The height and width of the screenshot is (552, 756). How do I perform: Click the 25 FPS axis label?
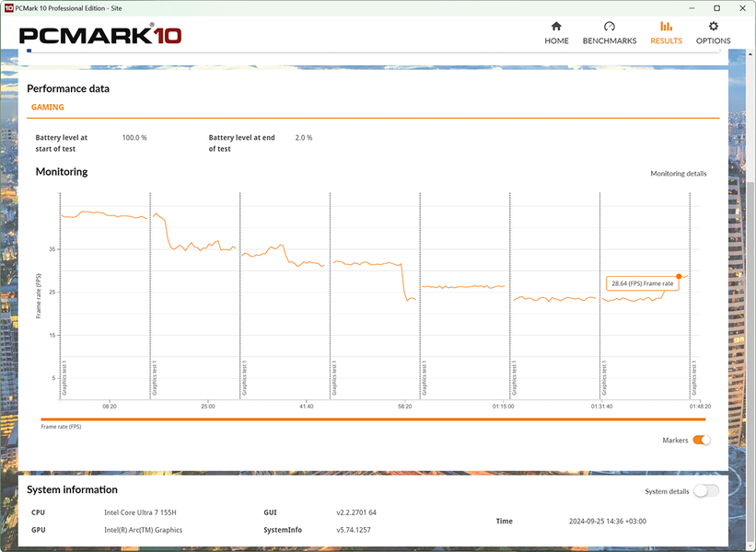click(52, 292)
